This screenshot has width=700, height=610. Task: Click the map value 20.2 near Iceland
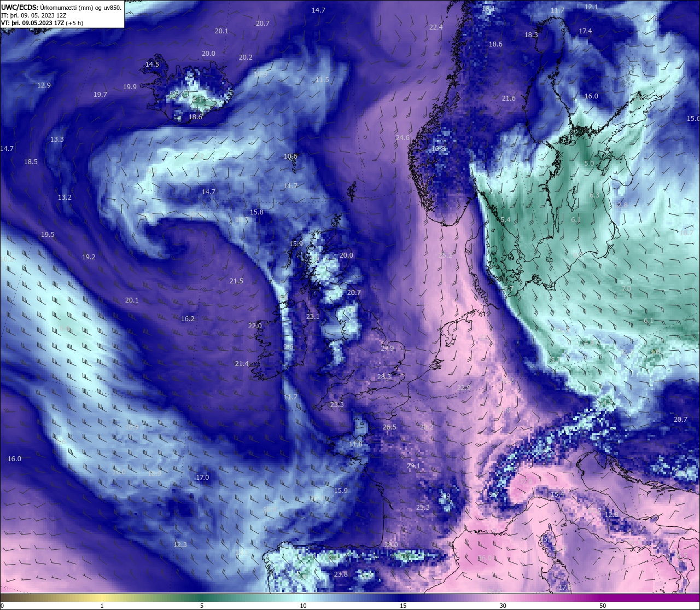point(246,57)
